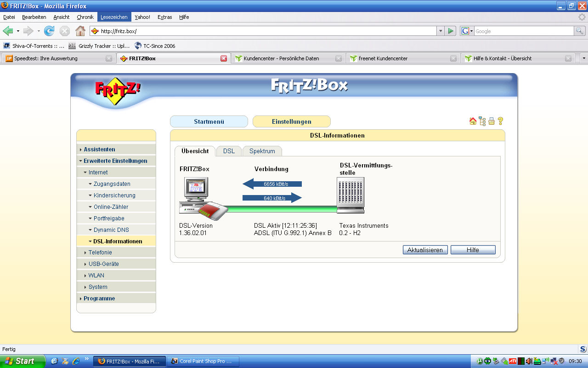Expand the System menu entry
This screenshot has width=588, height=368.
pyautogui.click(x=98, y=287)
